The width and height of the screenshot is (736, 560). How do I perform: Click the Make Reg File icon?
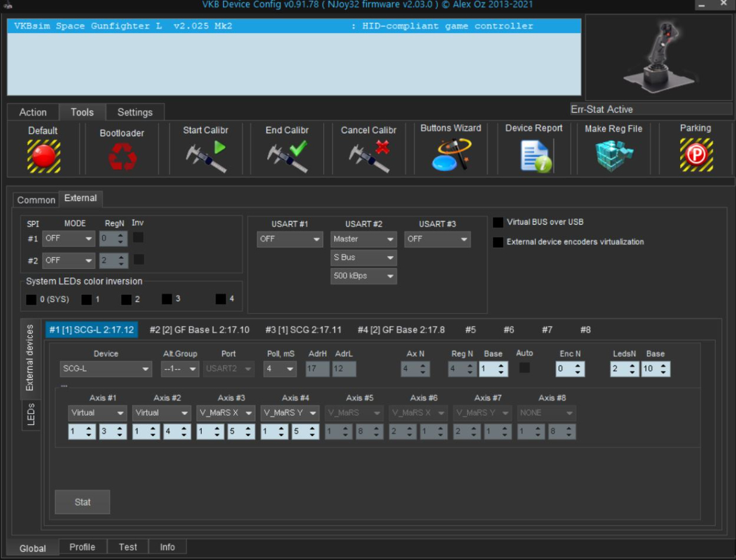613,156
